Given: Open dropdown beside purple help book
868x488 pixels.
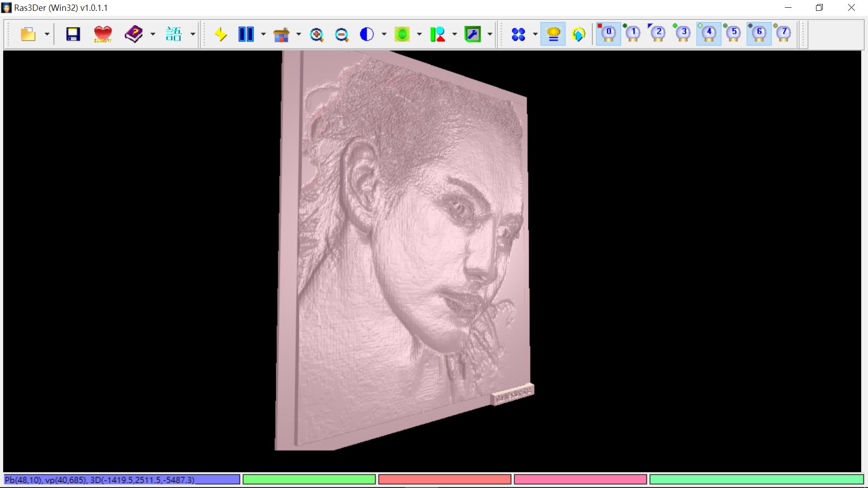Looking at the screenshot, I should 153,34.
